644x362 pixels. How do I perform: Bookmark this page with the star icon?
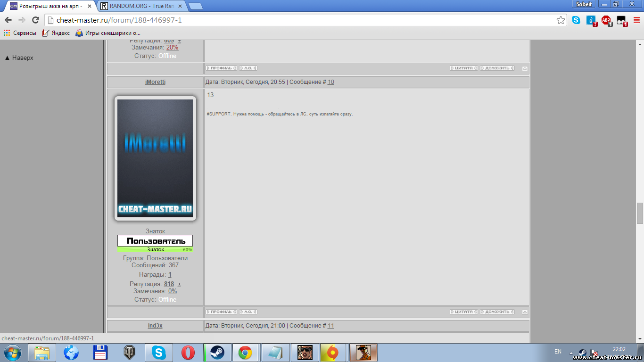click(x=561, y=20)
